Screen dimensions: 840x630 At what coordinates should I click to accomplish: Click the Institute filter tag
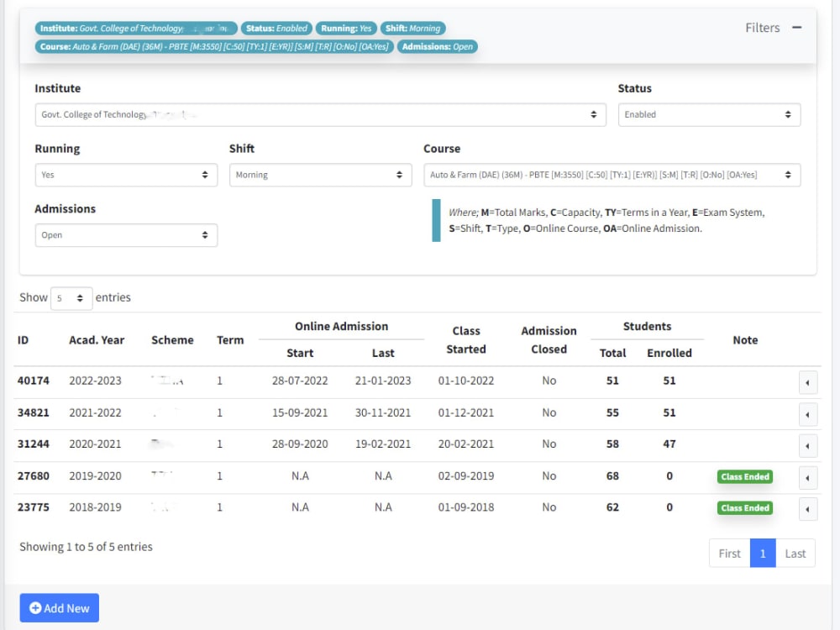136,29
